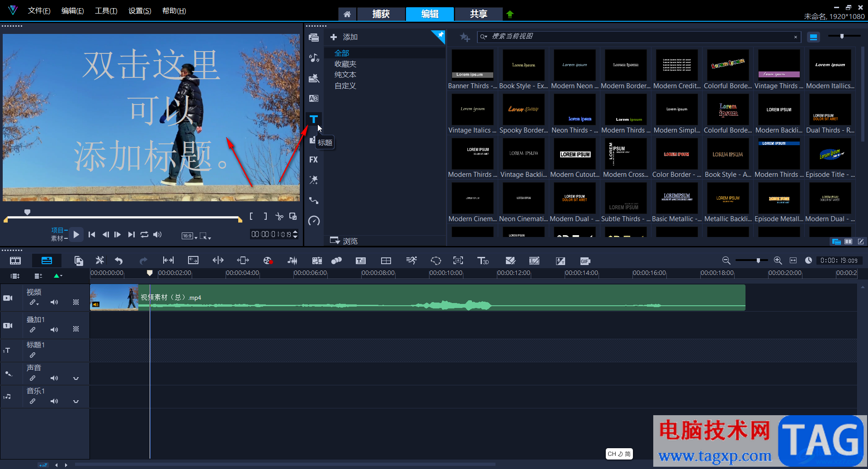
Task: Zoom out on the timeline
Action: pos(726,261)
